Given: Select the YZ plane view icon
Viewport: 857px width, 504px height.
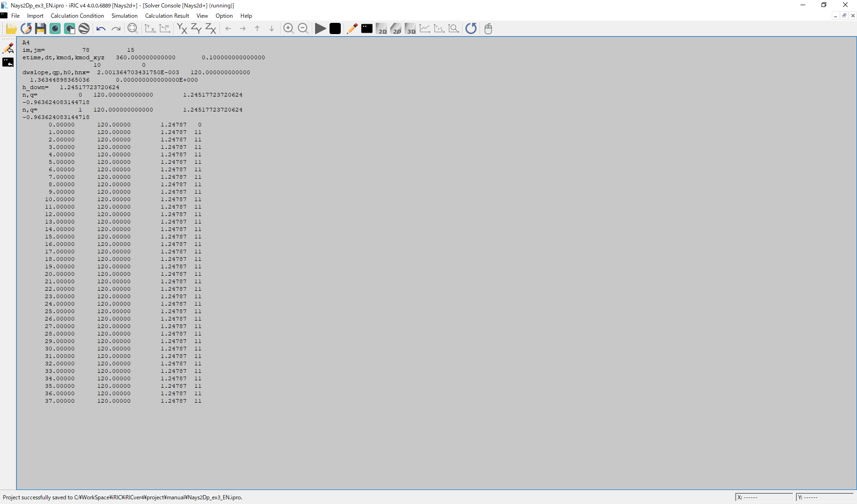Looking at the screenshot, I should coord(196,28).
